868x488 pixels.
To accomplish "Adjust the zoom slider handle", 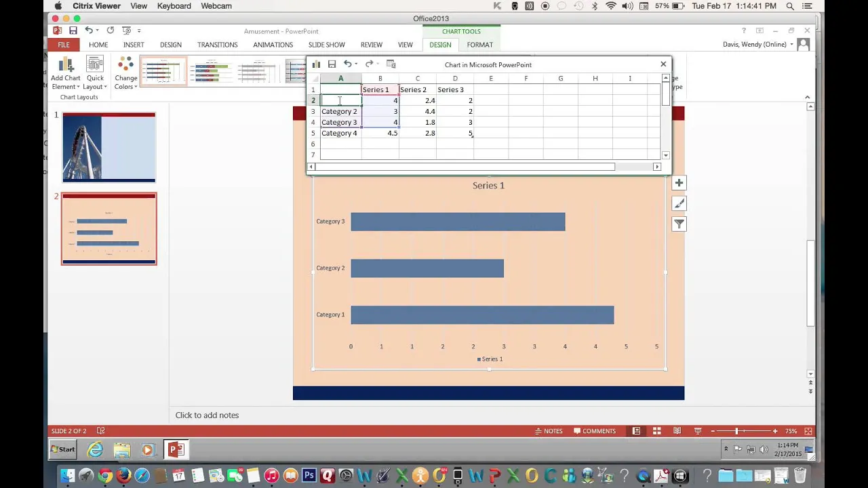I will coord(736,431).
